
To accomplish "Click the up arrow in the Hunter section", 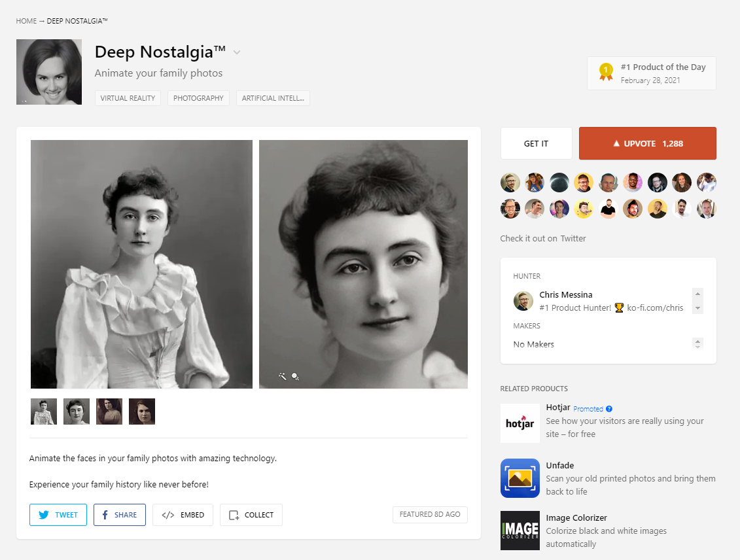I will (697, 294).
